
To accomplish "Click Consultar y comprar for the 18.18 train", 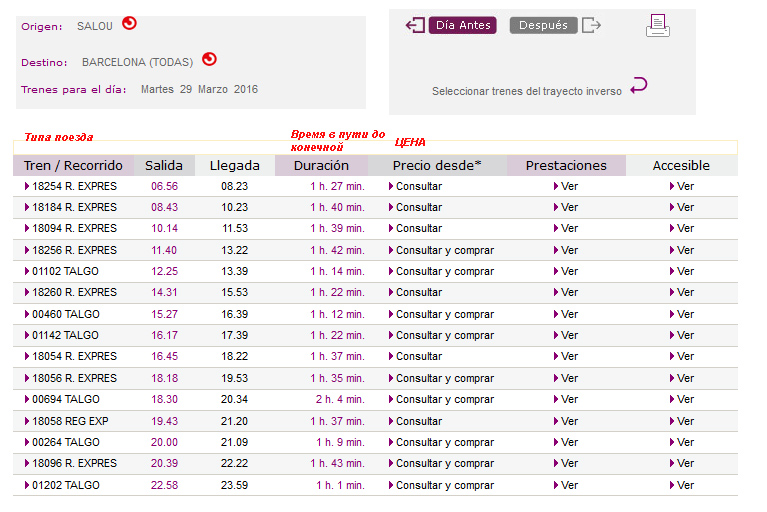I will 441,378.
